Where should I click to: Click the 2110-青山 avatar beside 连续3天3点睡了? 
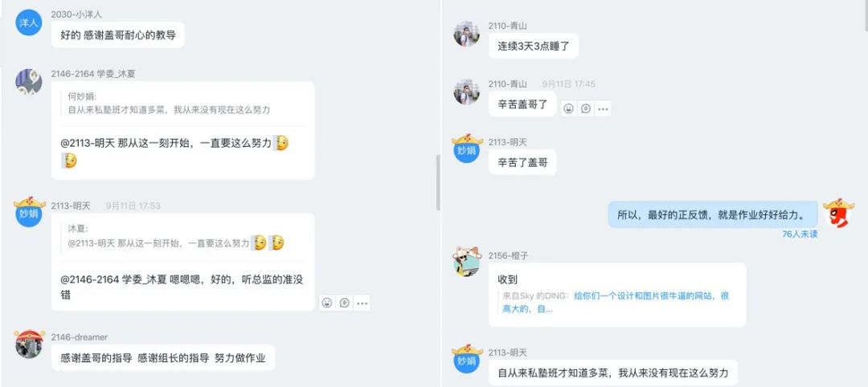pyautogui.click(x=467, y=34)
